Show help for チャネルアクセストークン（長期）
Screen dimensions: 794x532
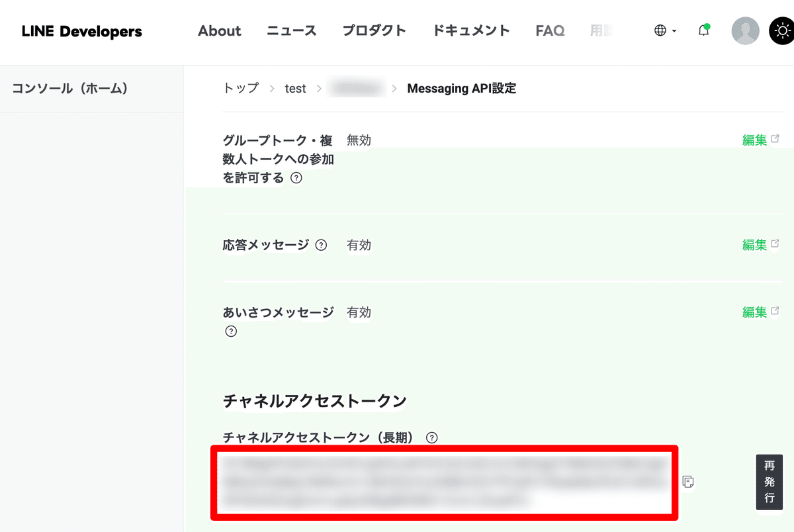(x=432, y=437)
